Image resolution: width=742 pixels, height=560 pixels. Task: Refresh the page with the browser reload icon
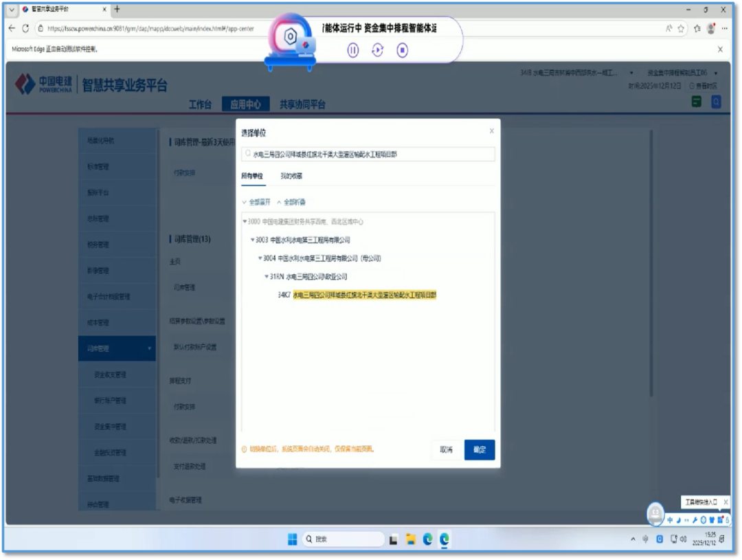pyautogui.click(x=25, y=28)
